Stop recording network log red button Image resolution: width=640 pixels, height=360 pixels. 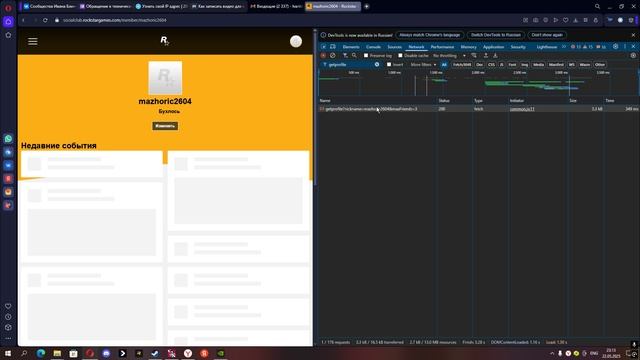323,56
